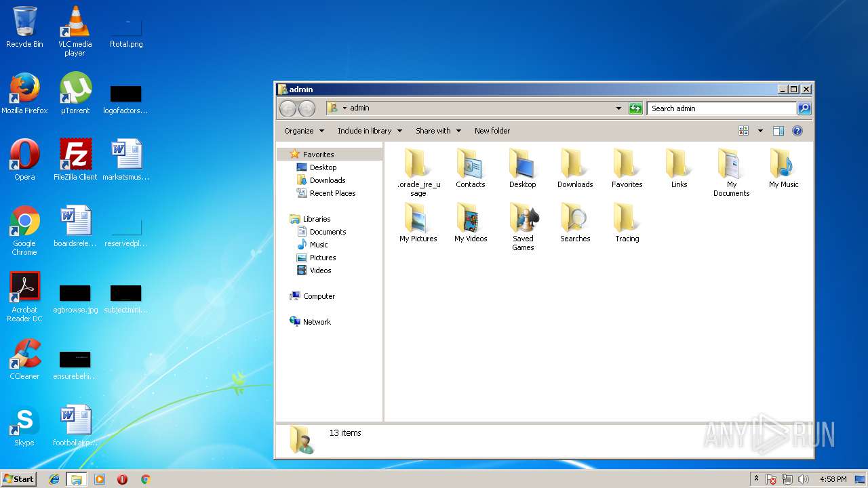Open Opera from the taskbar
Viewport: 868px width, 488px height.
[122, 479]
